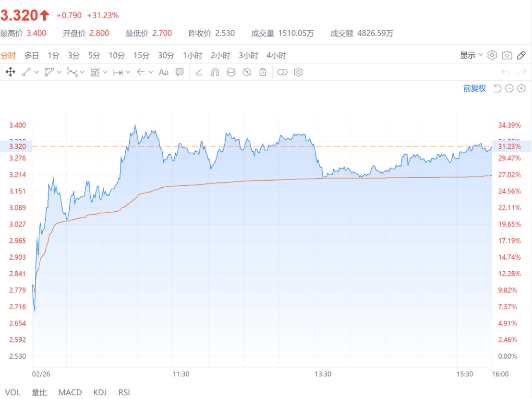This screenshot has height=399, width=532.
Task: Select the 15分 interval tab
Action: tap(141, 55)
